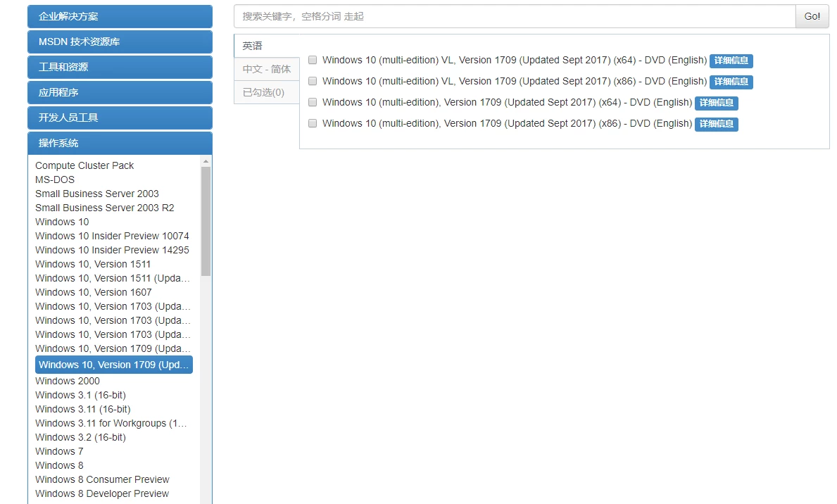Select Windows 10, Version 1607 entry
Image resolution: width=837 pixels, height=504 pixels.
(93, 292)
